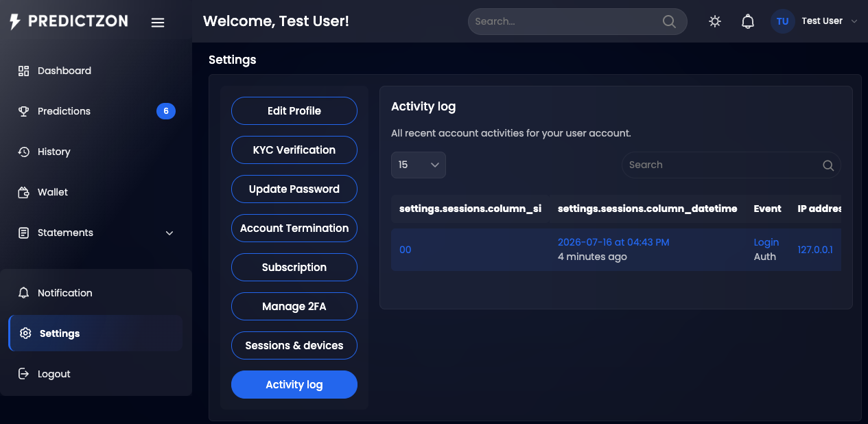Click the Login event link
868x424 pixels.
[x=766, y=242]
